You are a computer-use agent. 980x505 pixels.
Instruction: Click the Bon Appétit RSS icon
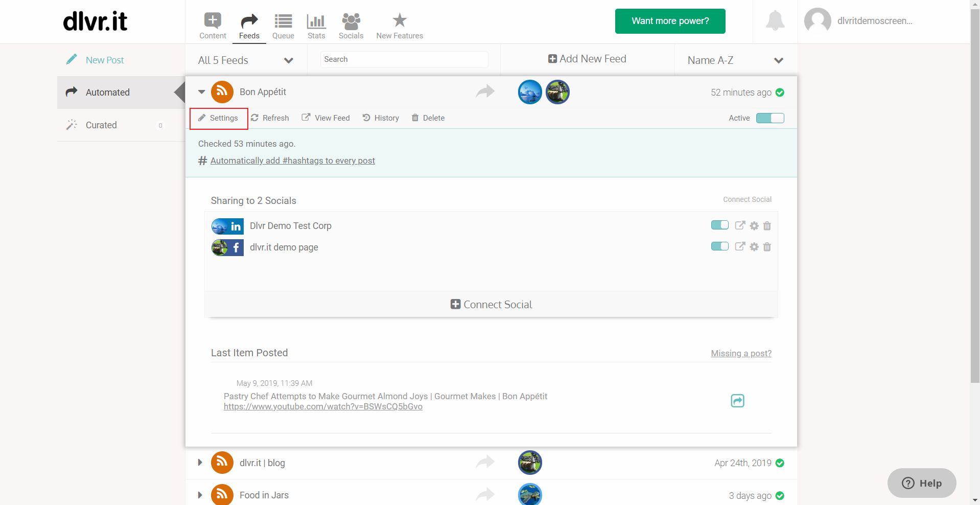[x=222, y=92]
